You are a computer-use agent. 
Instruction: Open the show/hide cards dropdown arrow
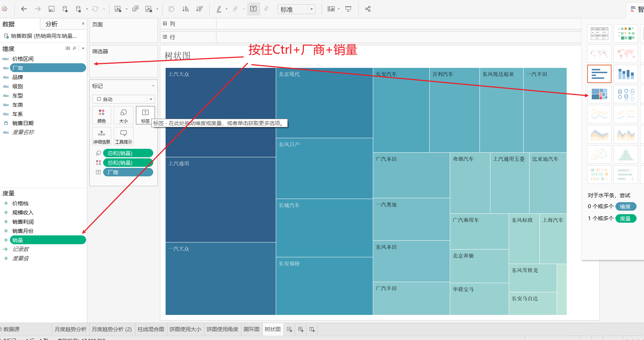339,9
